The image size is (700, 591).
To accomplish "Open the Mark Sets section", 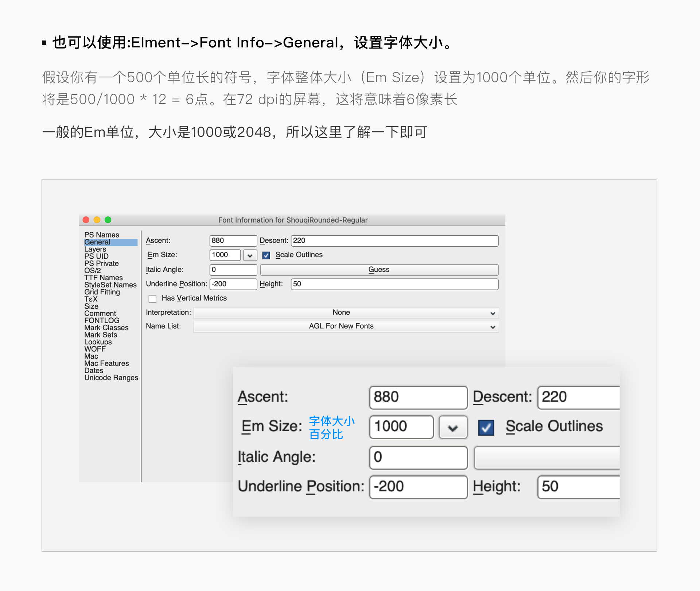I will (x=101, y=335).
